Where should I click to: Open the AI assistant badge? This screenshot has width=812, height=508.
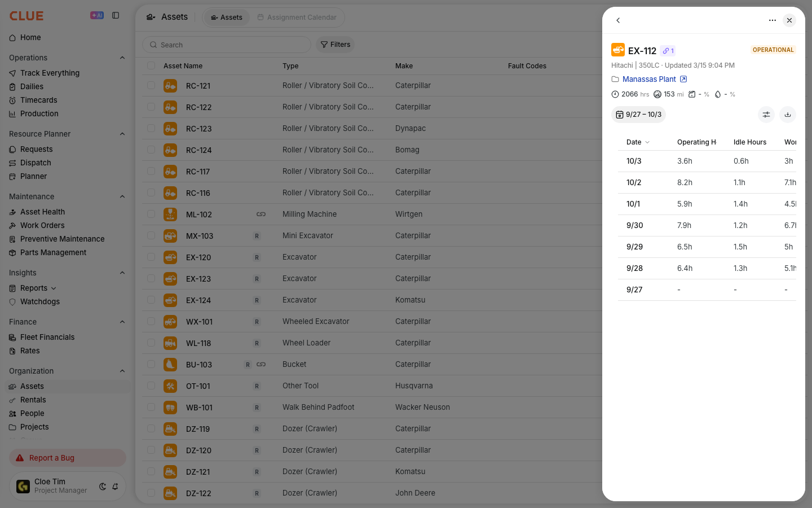tap(97, 16)
